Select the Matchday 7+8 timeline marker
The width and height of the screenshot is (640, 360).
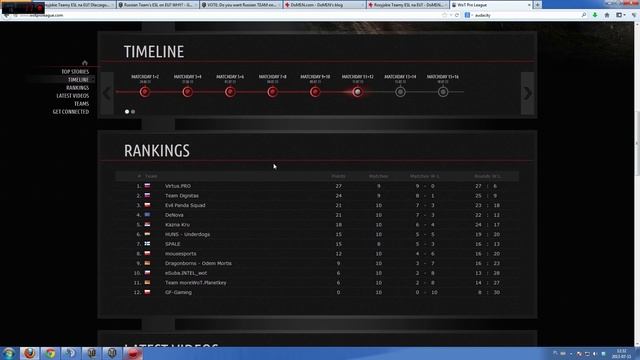pyautogui.click(x=273, y=92)
